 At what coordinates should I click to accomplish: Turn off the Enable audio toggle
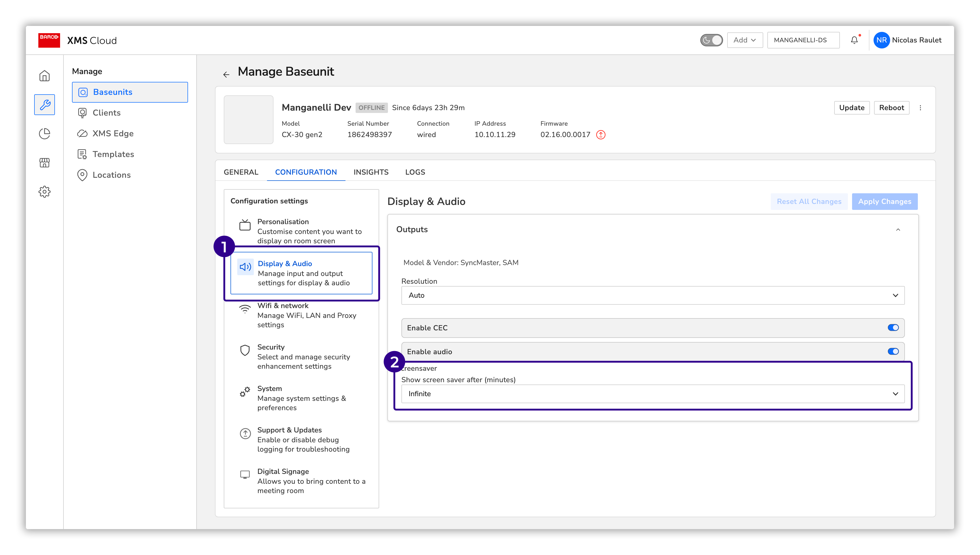pos(893,351)
